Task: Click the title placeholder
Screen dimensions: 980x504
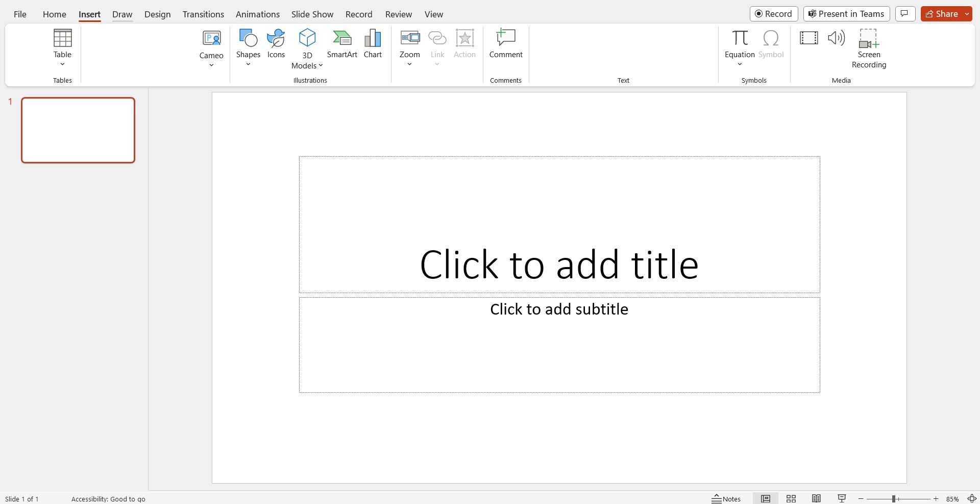Action: [x=559, y=225]
